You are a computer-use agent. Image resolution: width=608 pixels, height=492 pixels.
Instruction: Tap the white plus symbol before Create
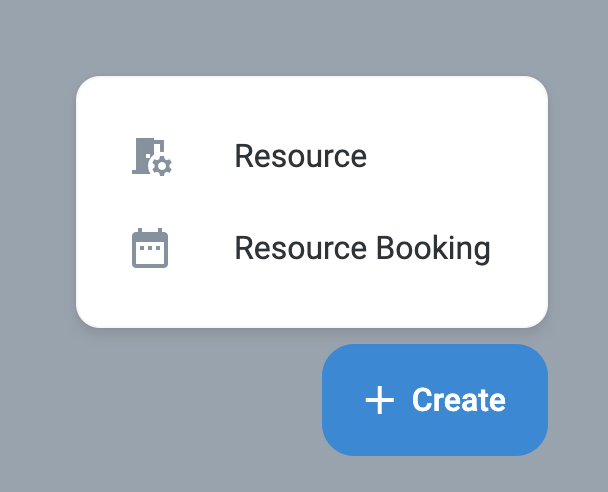point(379,401)
